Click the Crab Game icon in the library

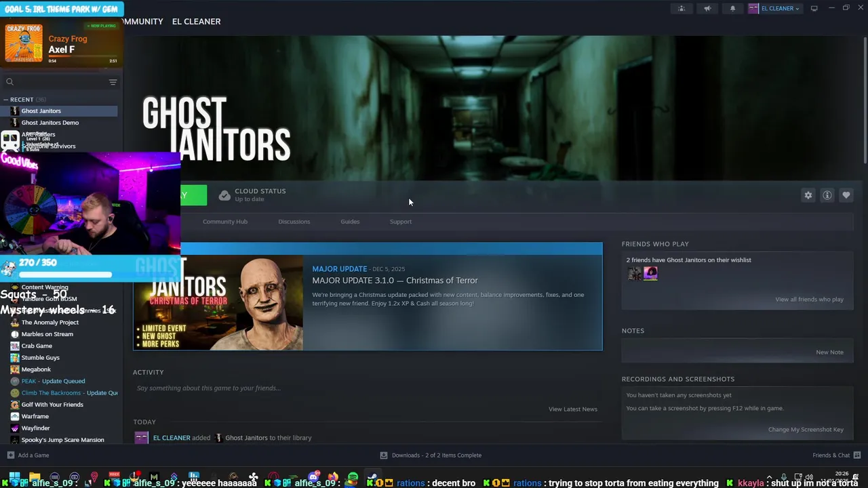pos(15,346)
